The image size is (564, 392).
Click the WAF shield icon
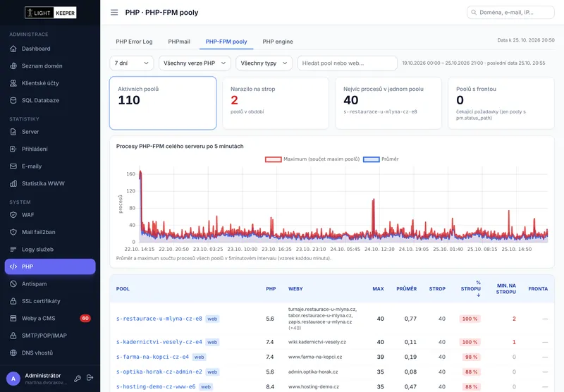(x=13, y=215)
